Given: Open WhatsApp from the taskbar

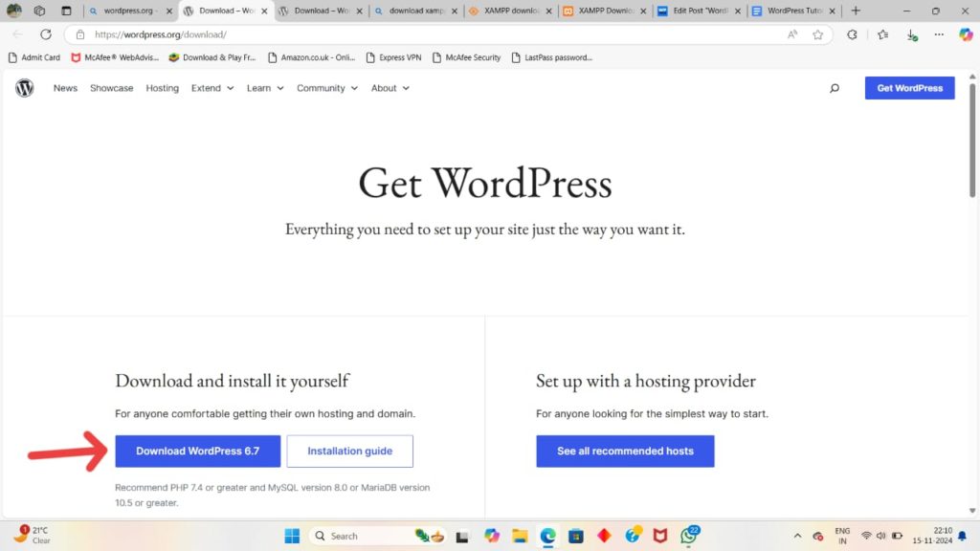Looking at the screenshot, I should [x=689, y=536].
